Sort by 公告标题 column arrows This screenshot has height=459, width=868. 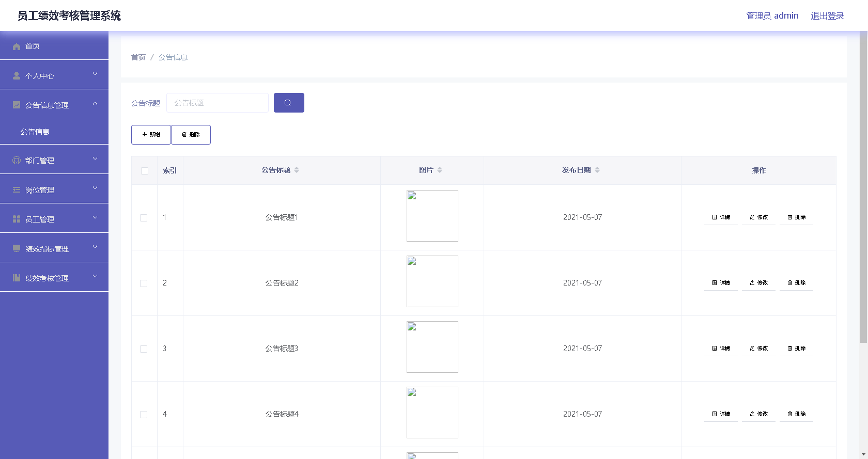tap(297, 170)
